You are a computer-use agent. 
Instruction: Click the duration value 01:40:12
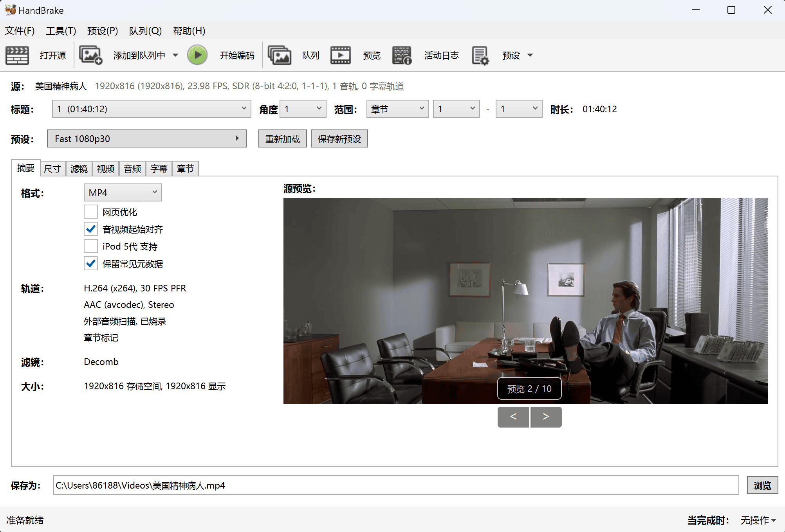(x=599, y=109)
